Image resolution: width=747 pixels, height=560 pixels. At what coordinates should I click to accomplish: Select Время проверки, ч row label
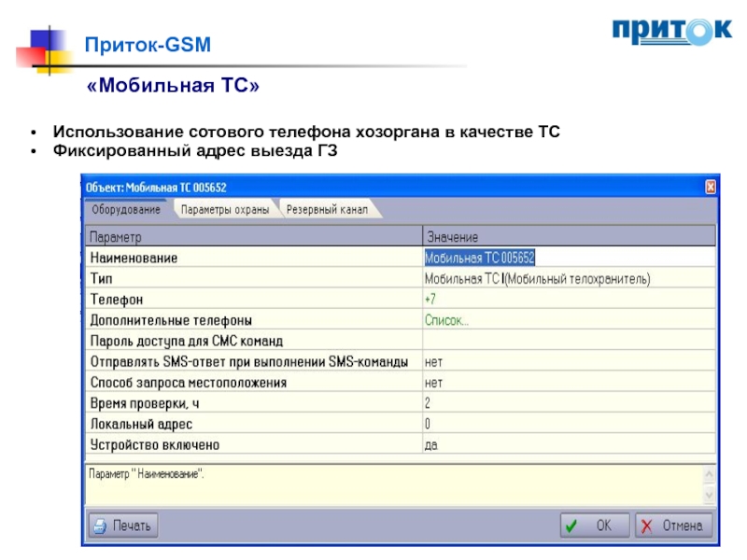pyautogui.click(x=145, y=403)
